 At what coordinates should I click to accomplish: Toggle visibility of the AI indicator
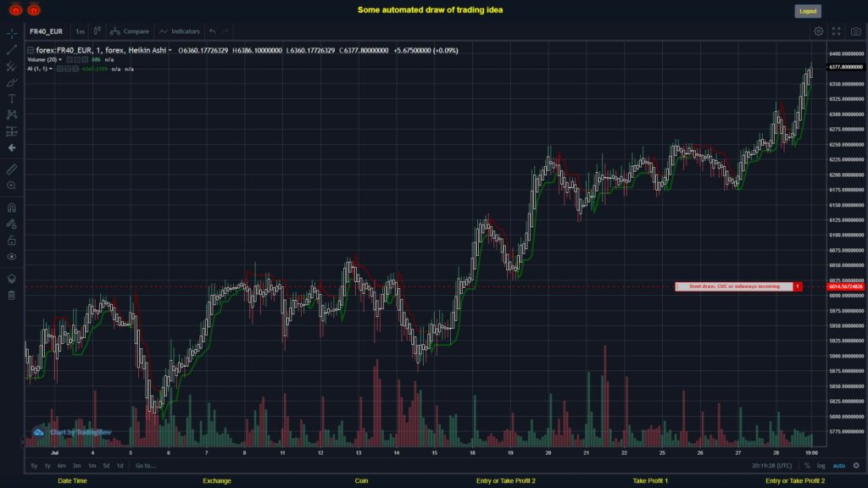click(x=60, y=69)
